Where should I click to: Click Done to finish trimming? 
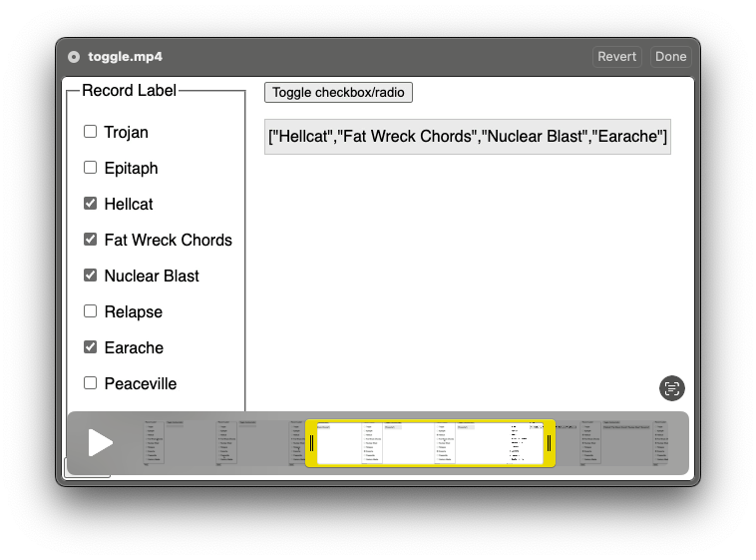pos(670,57)
